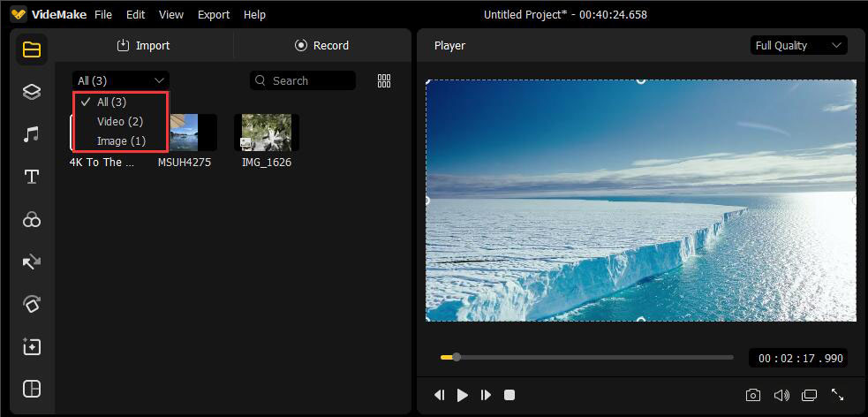Open the Animation rotating-square panel icon
The width and height of the screenshot is (868, 417).
[x=32, y=304]
